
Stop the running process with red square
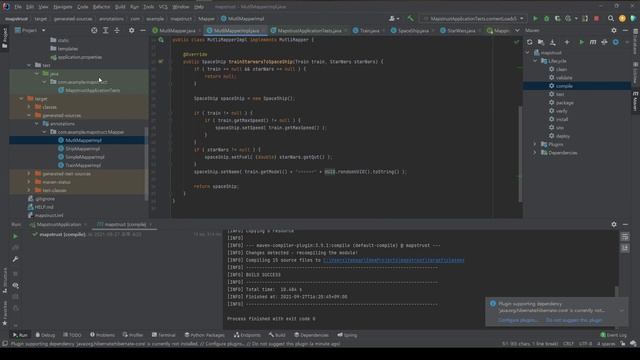pyautogui.click(x=596, y=18)
